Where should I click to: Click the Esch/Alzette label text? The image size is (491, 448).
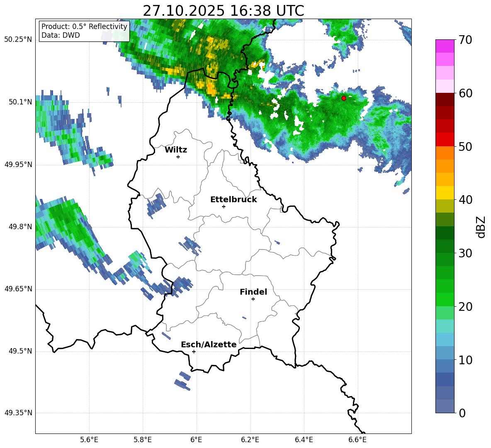pos(209,345)
